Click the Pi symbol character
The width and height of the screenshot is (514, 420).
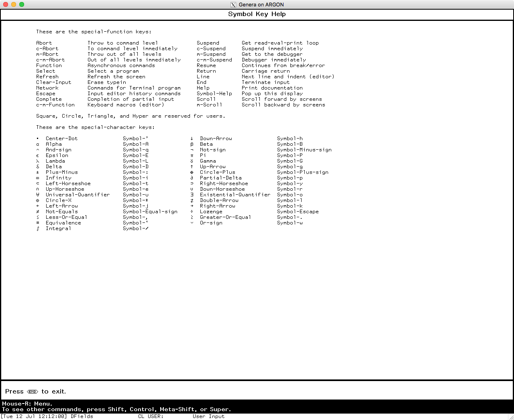192,155
